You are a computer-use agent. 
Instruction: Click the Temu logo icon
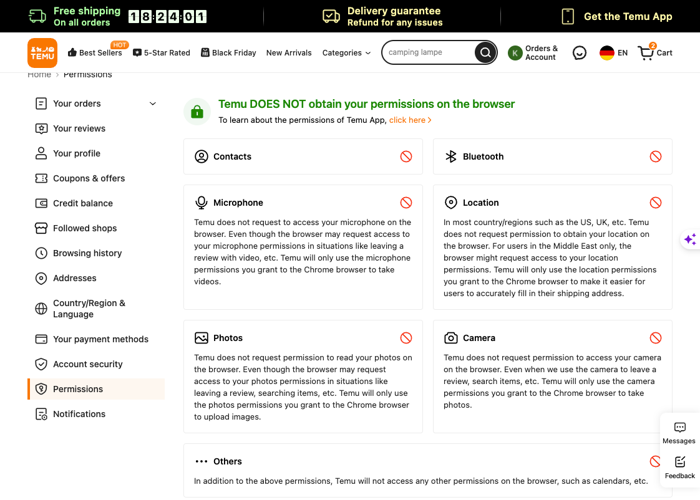(x=42, y=52)
